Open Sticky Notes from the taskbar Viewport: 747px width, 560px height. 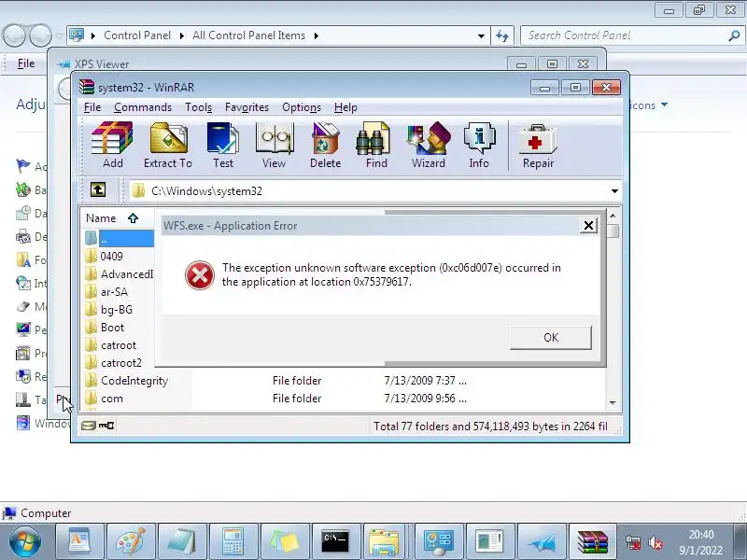point(285,541)
